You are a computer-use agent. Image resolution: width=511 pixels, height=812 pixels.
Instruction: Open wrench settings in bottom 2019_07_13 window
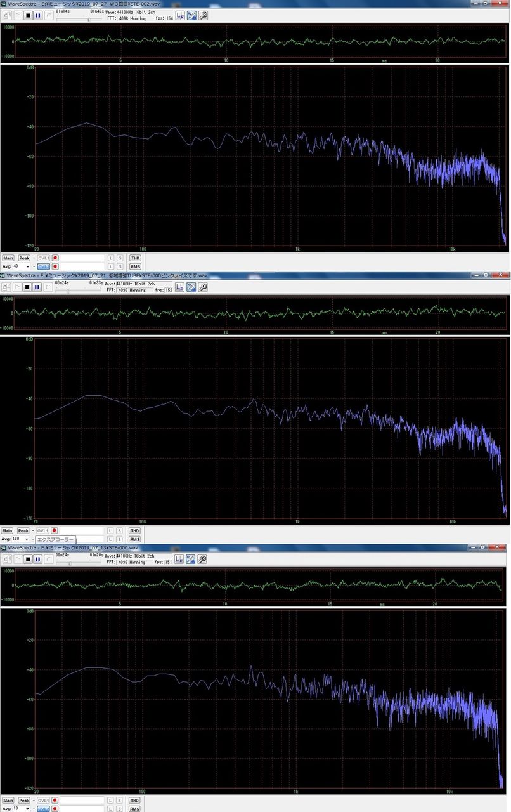(203, 560)
